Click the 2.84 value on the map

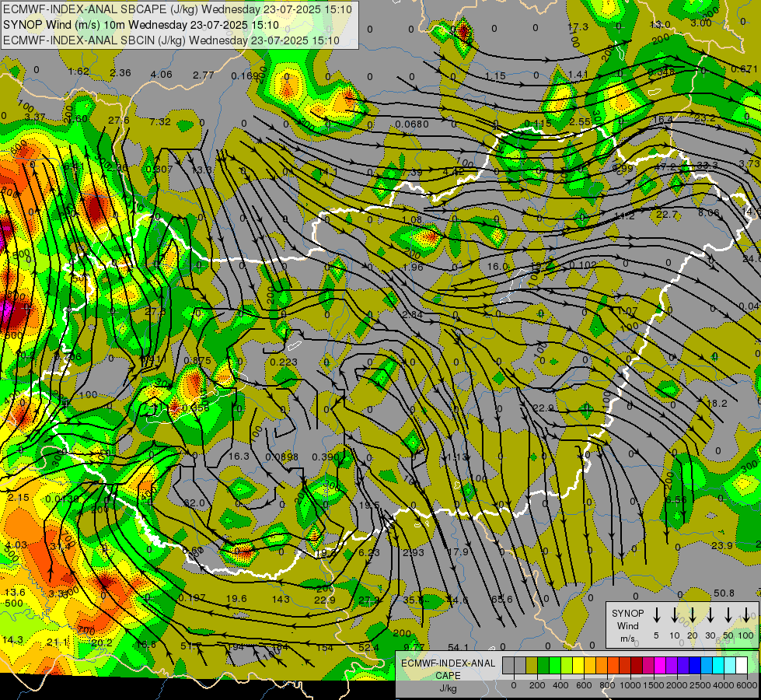click(413, 314)
